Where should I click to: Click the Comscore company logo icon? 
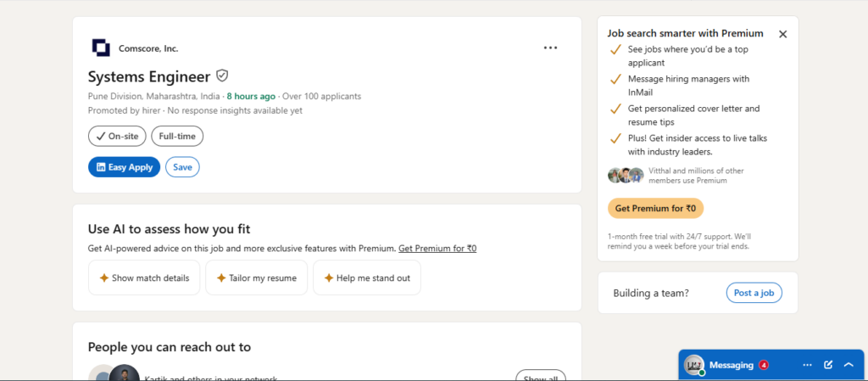tap(101, 48)
